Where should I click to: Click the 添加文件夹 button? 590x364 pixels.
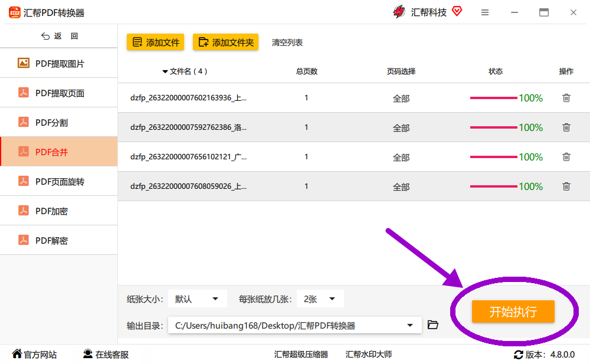226,42
